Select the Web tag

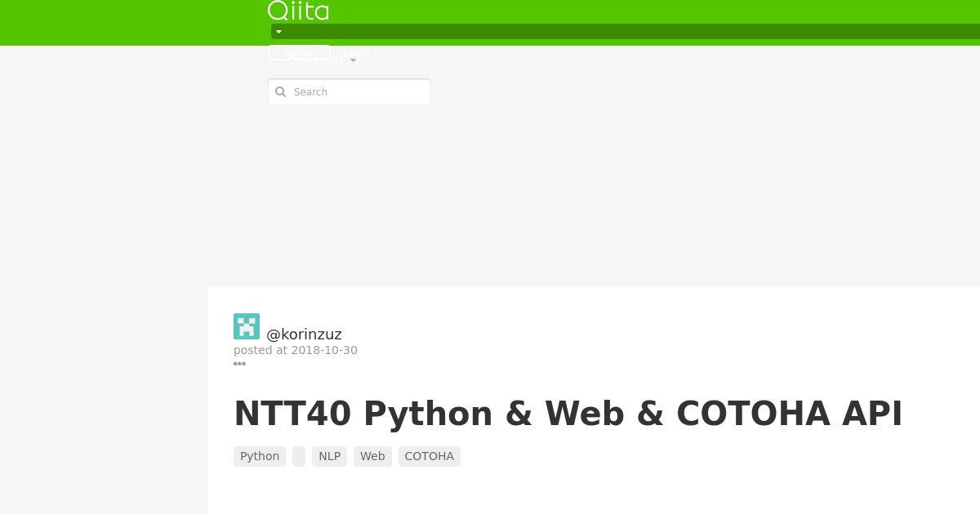(x=372, y=456)
